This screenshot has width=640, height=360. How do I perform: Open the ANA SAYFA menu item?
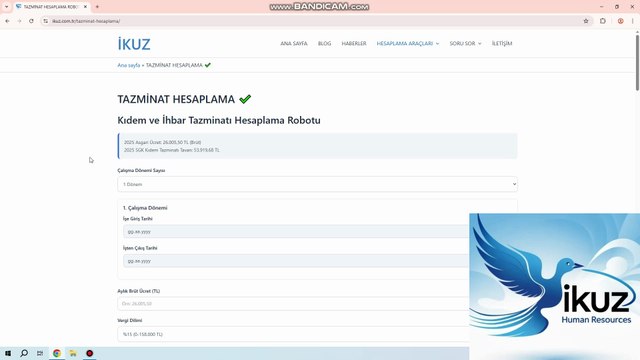click(294, 43)
